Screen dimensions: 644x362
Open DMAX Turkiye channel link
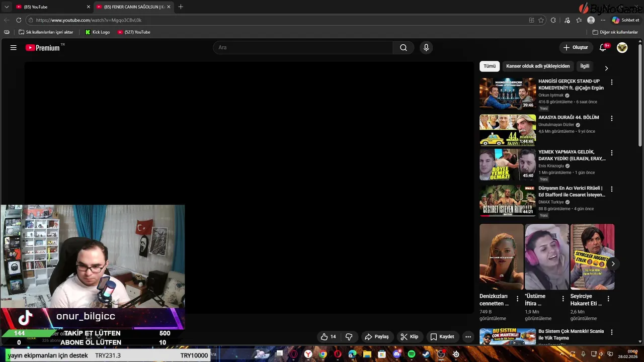click(x=551, y=202)
